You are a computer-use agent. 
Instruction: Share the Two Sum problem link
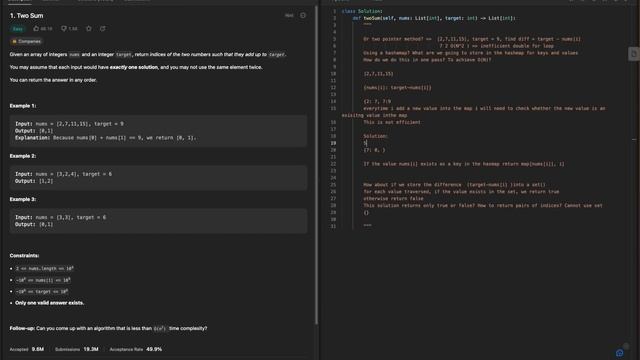[x=103, y=29]
